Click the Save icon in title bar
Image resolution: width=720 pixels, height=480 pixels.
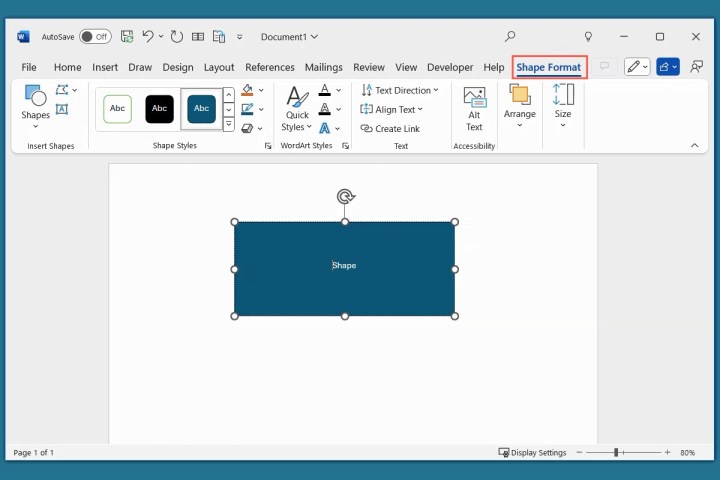click(127, 37)
